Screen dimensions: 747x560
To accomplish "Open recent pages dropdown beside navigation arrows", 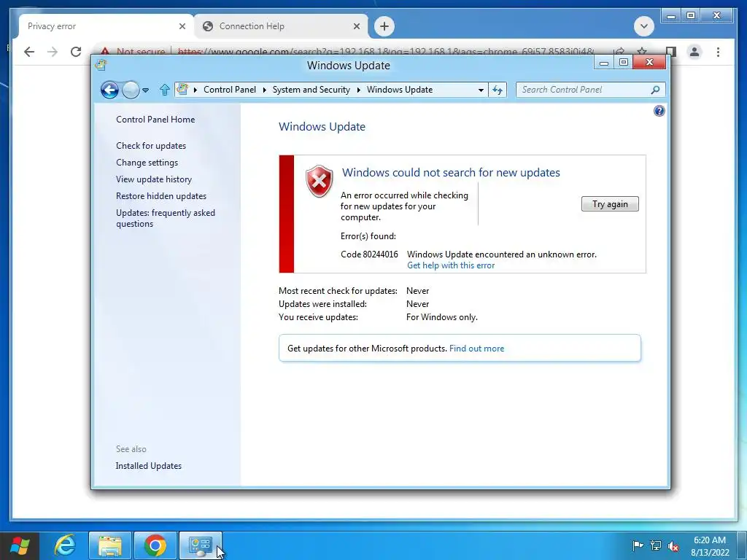I will coord(145,90).
